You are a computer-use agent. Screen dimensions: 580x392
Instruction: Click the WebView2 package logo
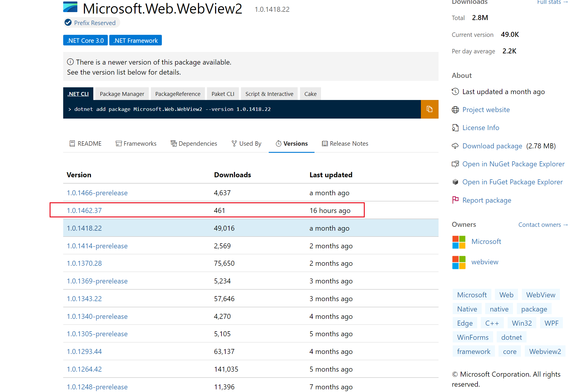[x=70, y=7]
